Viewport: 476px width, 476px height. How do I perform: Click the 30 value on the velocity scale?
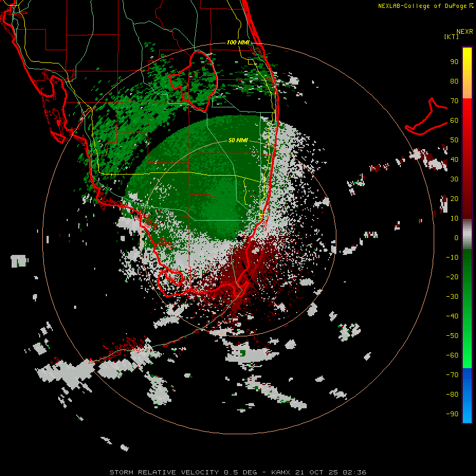point(454,179)
